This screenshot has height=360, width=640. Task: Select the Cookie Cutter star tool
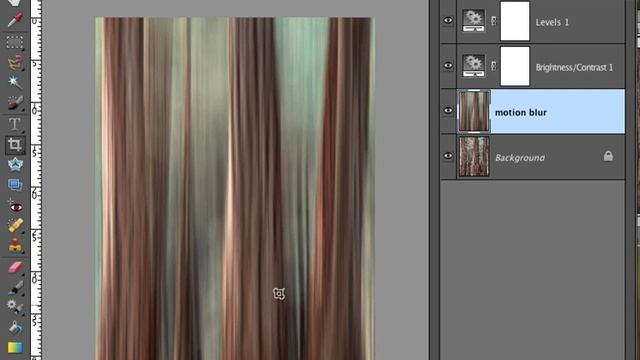(x=15, y=164)
